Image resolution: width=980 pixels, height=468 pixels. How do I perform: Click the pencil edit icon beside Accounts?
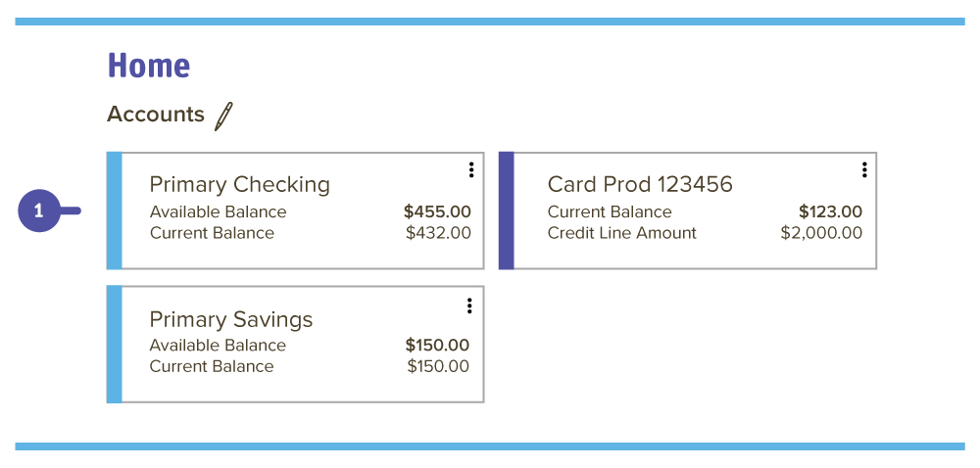[223, 117]
